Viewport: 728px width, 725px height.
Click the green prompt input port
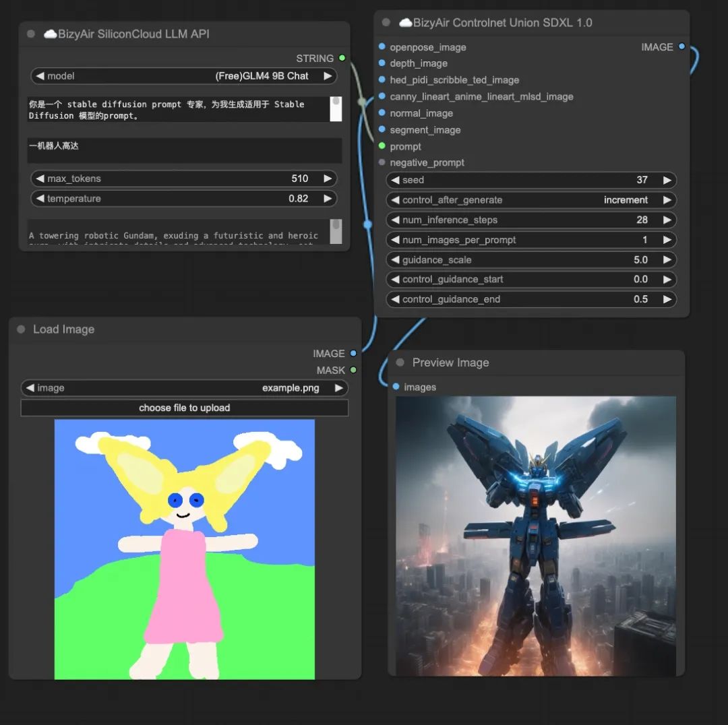pyautogui.click(x=382, y=146)
